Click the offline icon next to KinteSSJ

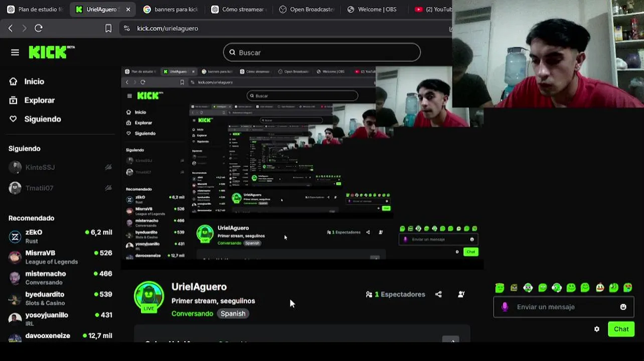click(108, 167)
